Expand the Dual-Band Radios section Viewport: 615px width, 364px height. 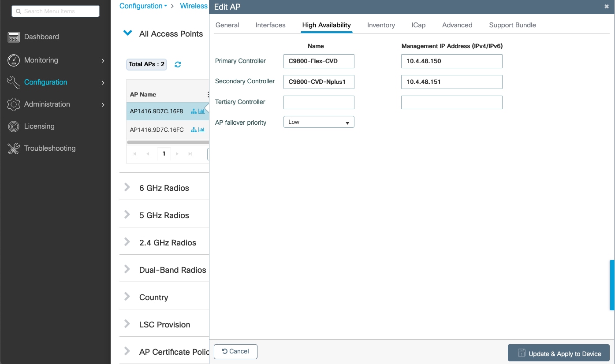pyautogui.click(x=127, y=269)
